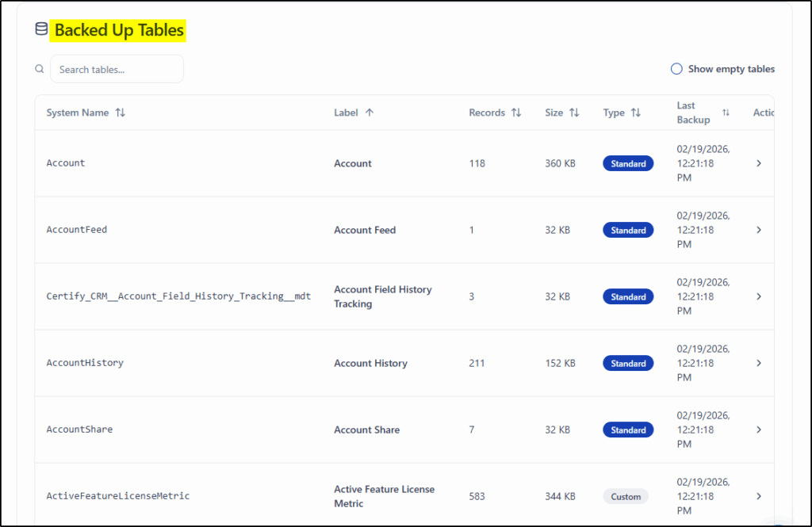Screen dimensions: 812x527
Task: Select the Account Feed label
Action: [365, 230]
